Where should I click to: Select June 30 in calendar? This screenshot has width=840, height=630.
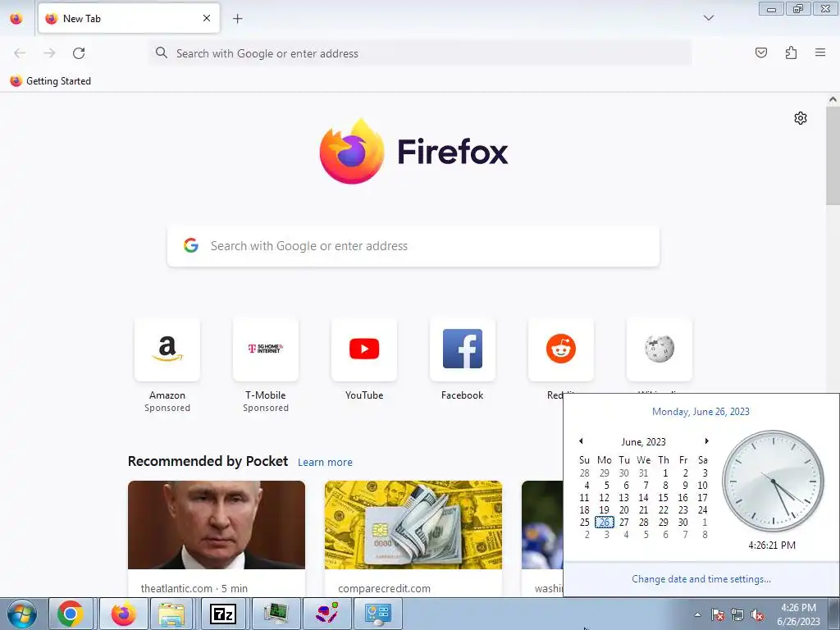click(683, 522)
